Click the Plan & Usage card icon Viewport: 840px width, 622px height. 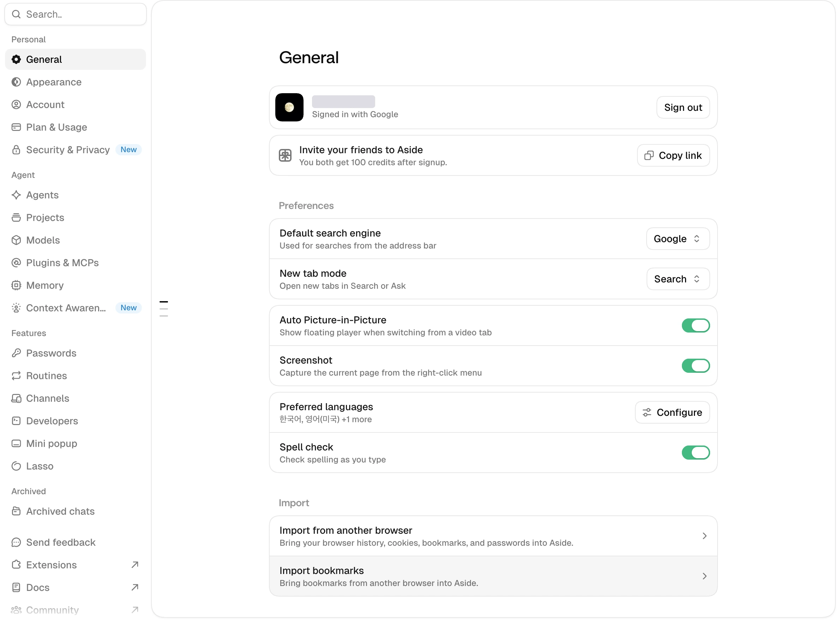pyautogui.click(x=16, y=127)
